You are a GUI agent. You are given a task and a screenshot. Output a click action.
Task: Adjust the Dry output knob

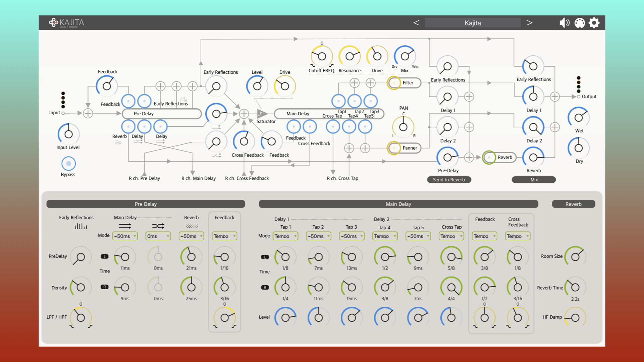pos(579,148)
